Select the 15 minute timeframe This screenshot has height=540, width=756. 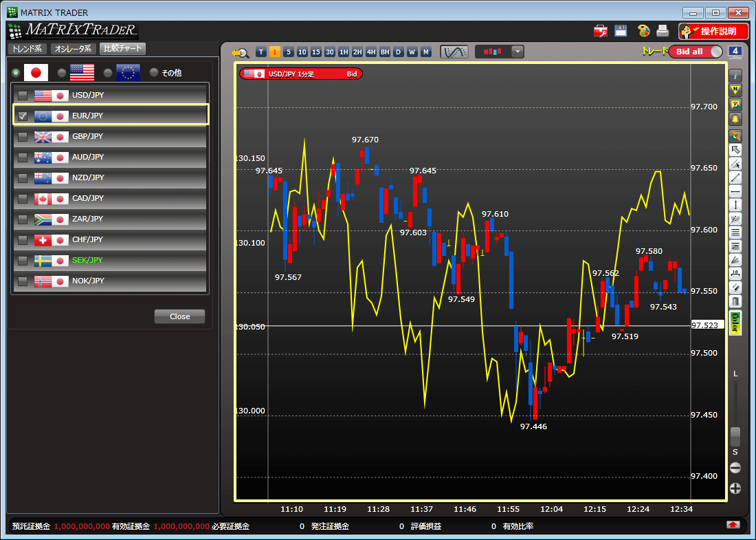click(316, 52)
